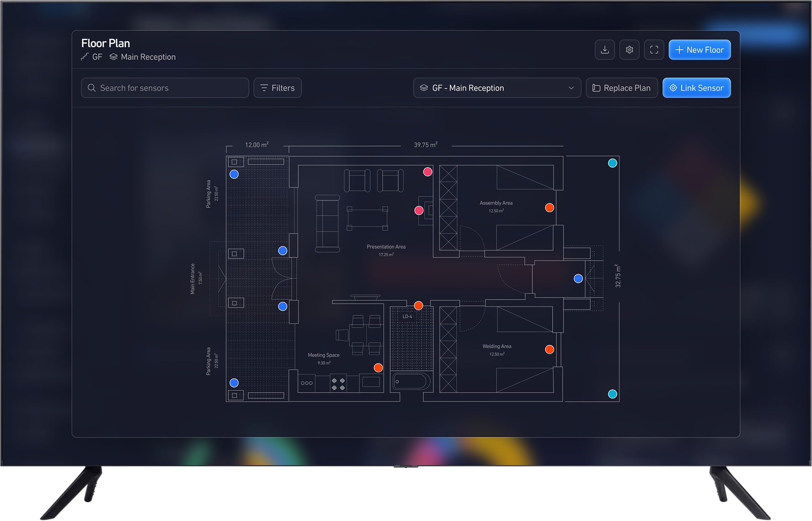The height and width of the screenshot is (521, 812).
Task: Open floor plan settings gear
Action: point(629,50)
